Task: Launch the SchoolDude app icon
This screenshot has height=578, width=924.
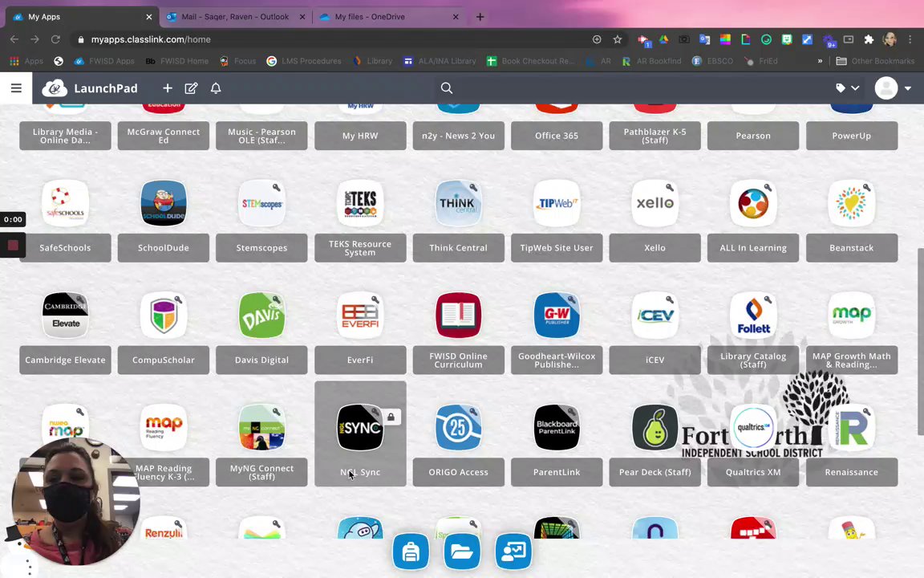Action: click(164, 203)
